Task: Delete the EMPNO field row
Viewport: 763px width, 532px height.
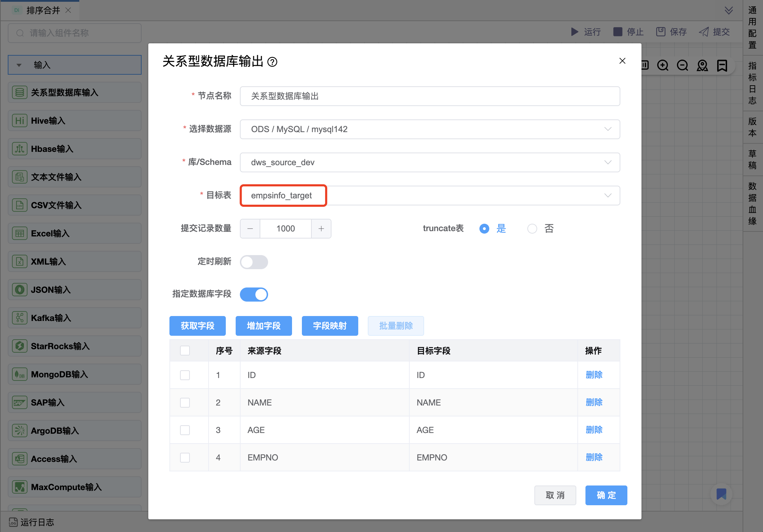Action: coord(594,457)
